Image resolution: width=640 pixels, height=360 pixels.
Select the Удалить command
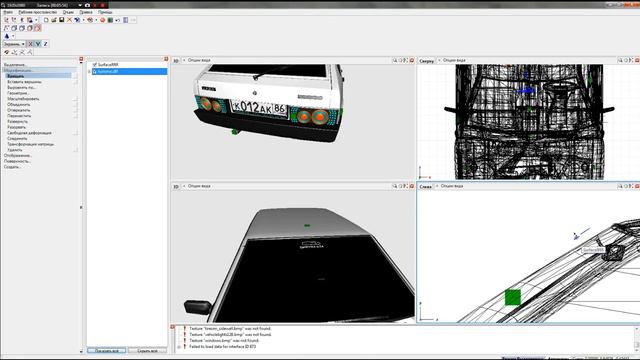(15, 150)
